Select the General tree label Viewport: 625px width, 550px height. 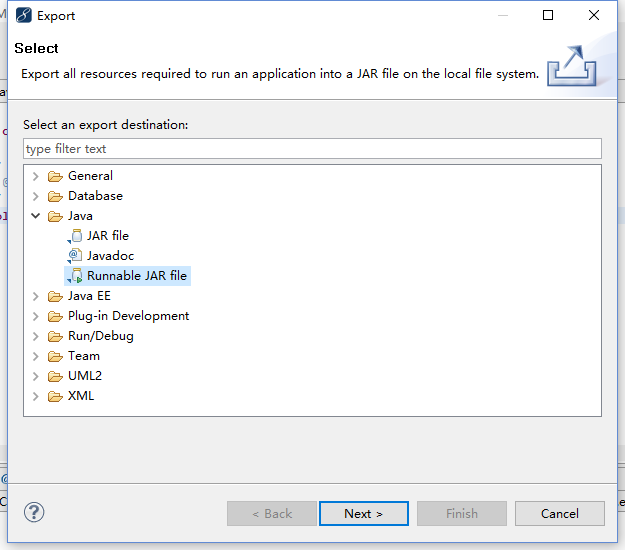(x=90, y=176)
